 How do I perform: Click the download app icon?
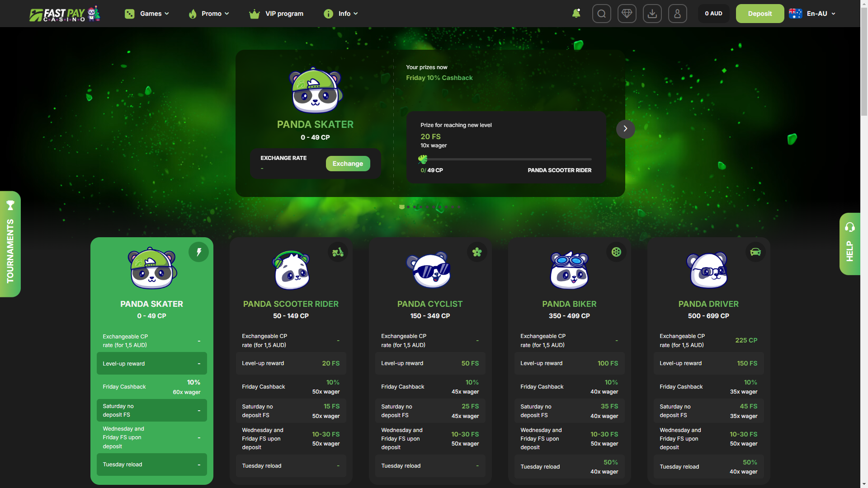652,14
